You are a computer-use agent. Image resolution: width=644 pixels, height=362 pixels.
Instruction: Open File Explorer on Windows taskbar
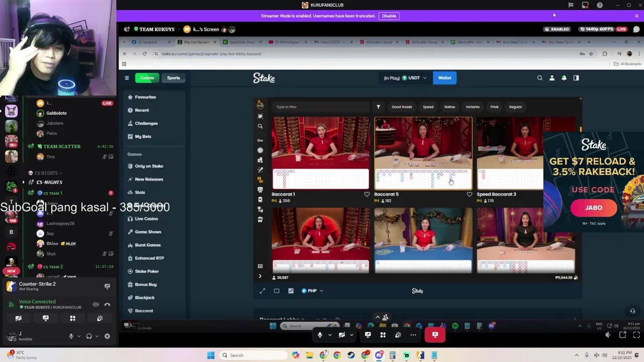pos(309,355)
